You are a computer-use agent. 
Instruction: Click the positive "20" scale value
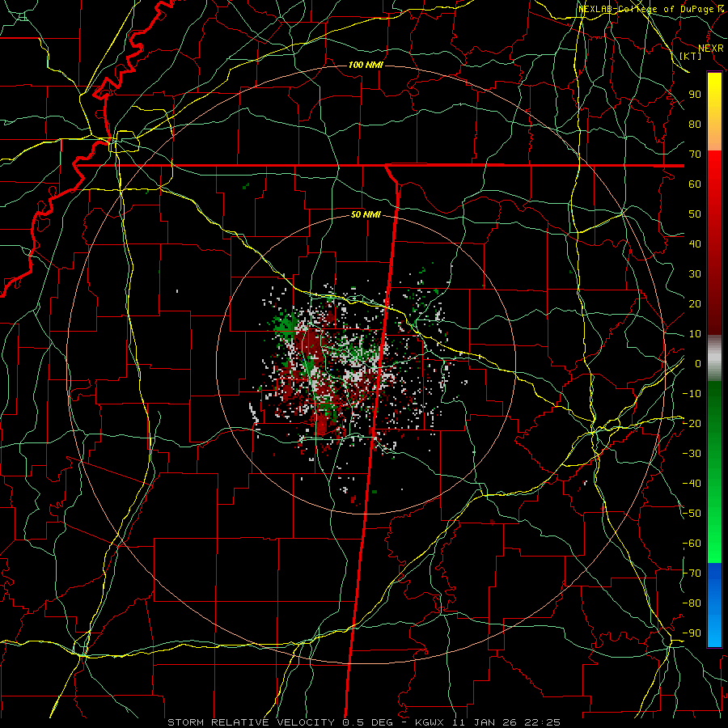point(695,303)
